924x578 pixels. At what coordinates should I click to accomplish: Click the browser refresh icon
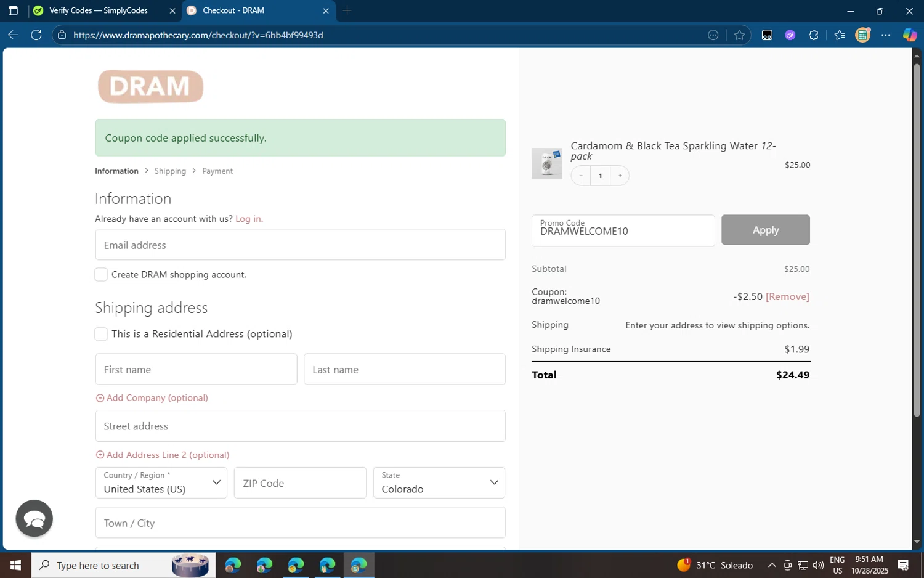36,35
